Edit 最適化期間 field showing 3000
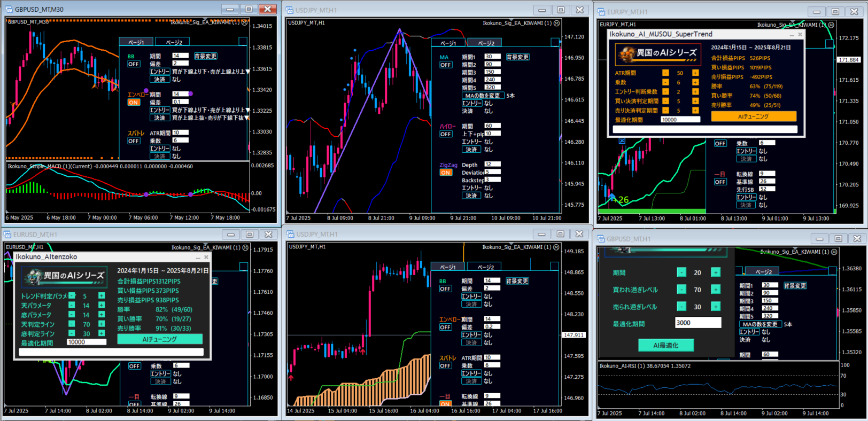 (x=698, y=323)
